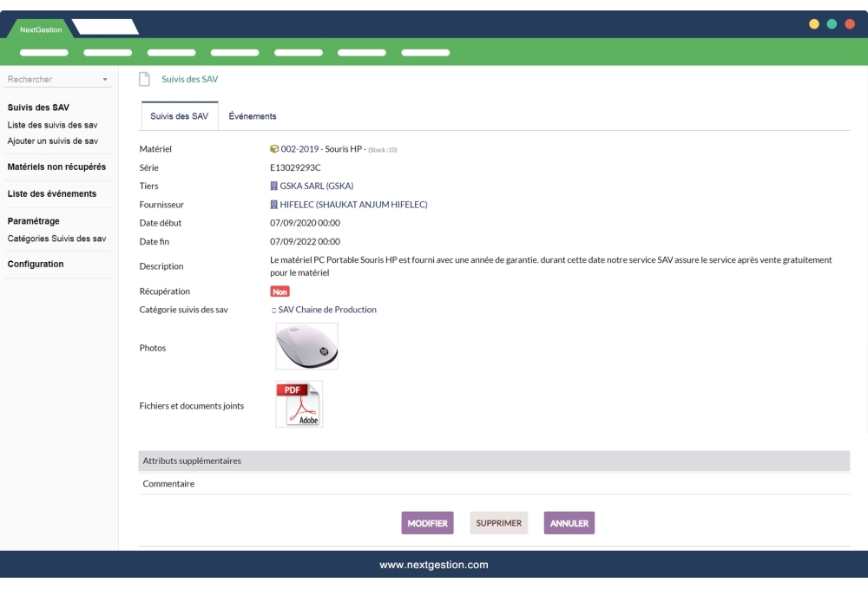868x589 pixels.
Task: Click the document icon next to Suivis des SAV title
Action: click(x=145, y=78)
